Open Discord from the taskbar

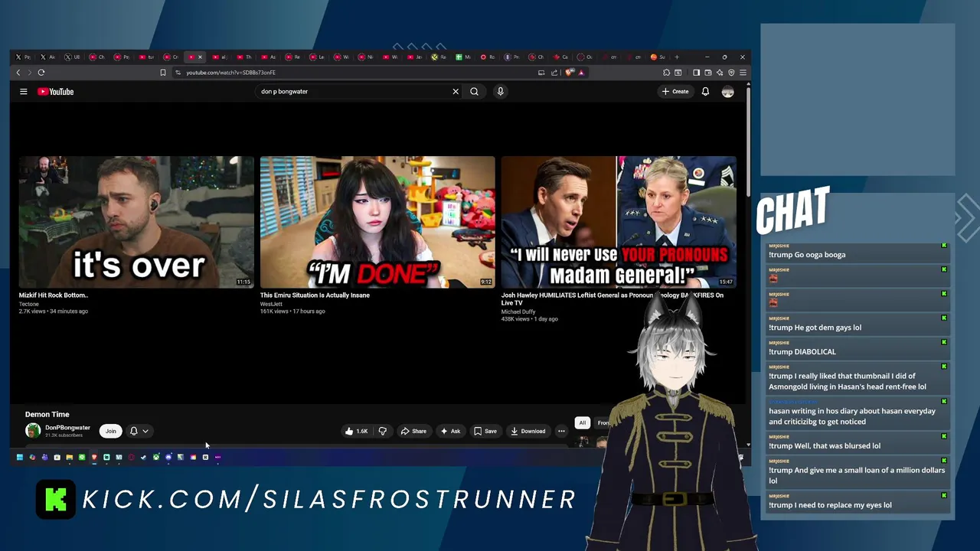click(168, 457)
